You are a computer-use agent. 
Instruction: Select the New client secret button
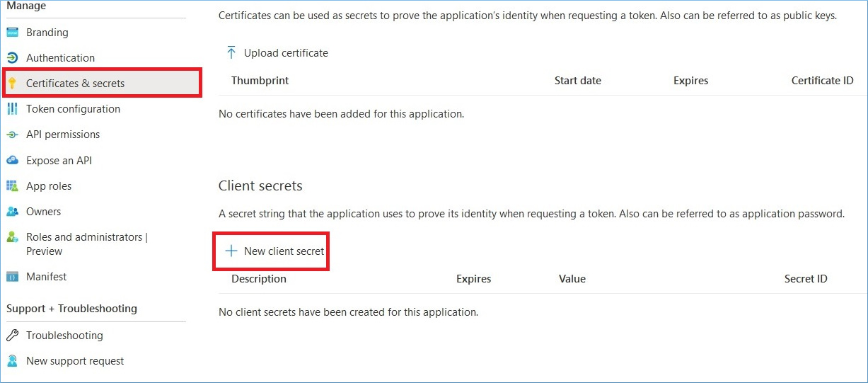click(275, 251)
